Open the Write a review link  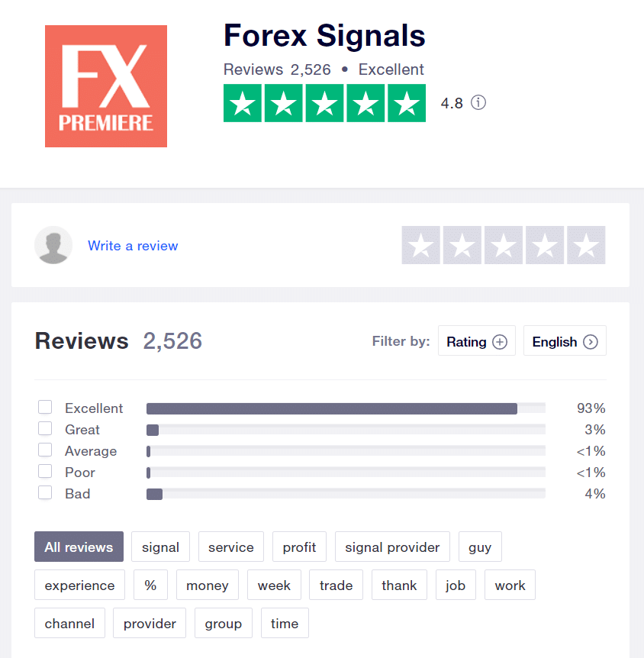click(x=133, y=246)
